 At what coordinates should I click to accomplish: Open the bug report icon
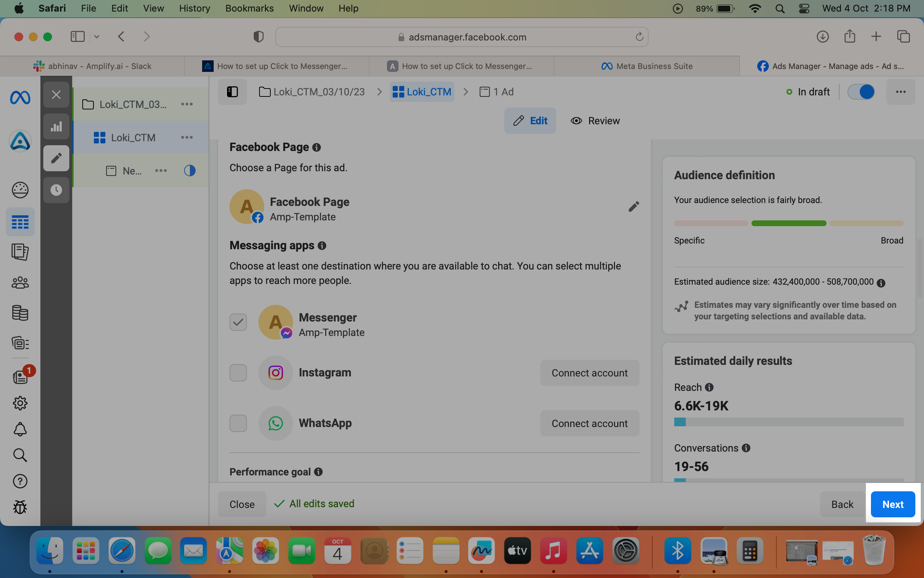pyautogui.click(x=20, y=507)
